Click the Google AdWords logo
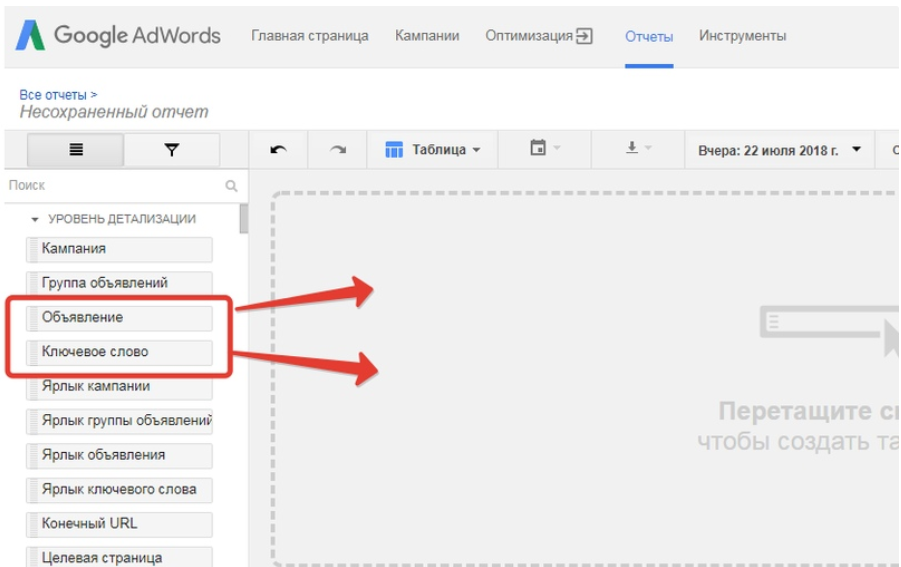 click(118, 36)
